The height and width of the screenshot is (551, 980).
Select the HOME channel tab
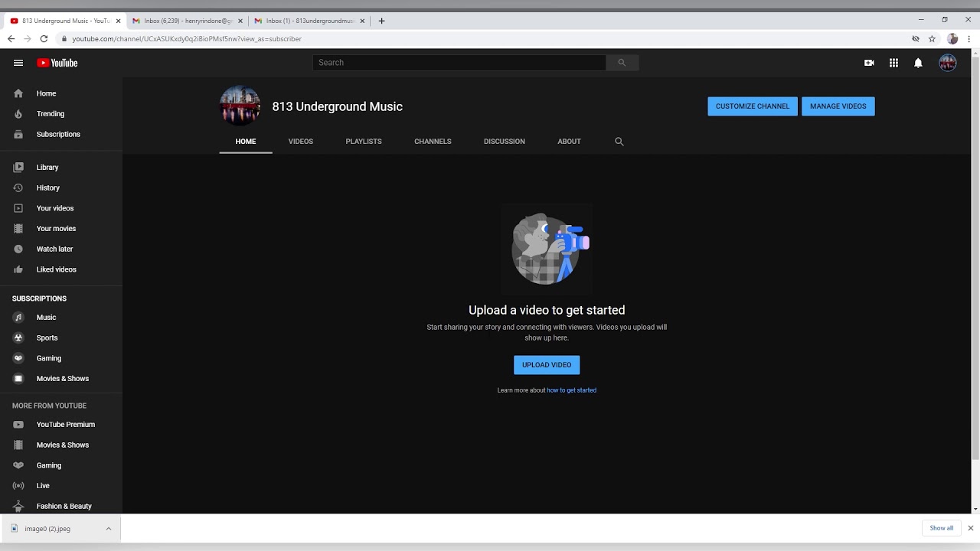(x=246, y=142)
